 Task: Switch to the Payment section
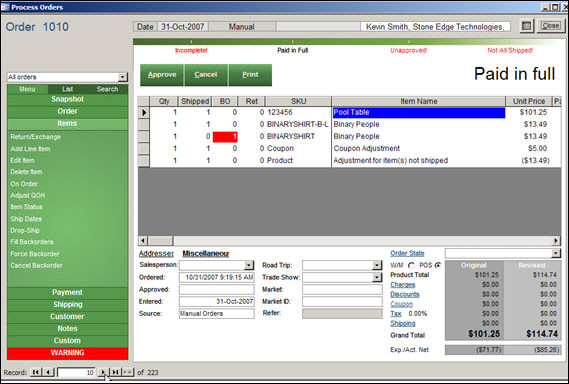tap(67, 293)
